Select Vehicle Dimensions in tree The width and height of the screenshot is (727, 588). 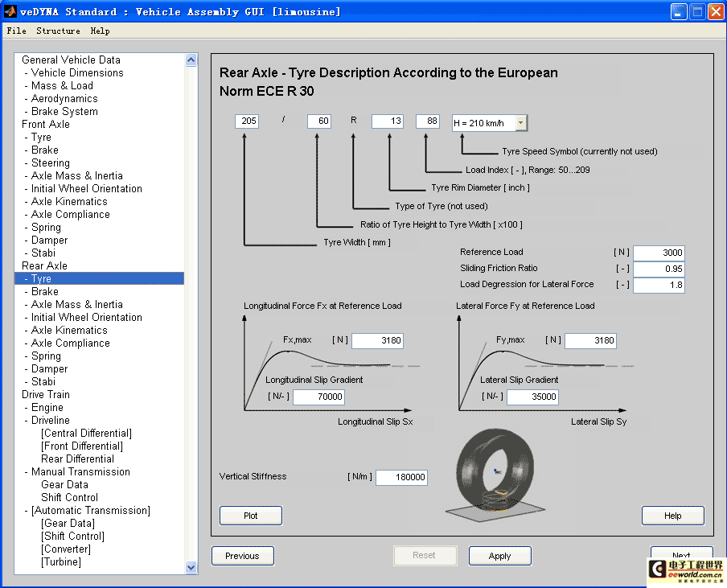[77, 73]
